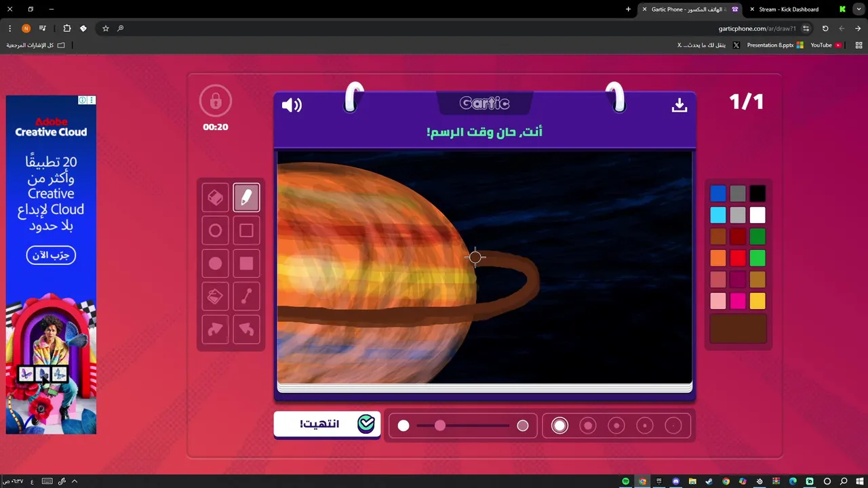Screen dimensions: 868x488
Task: Show hidden taskbar tray icons chevron
Action: click(75, 481)
